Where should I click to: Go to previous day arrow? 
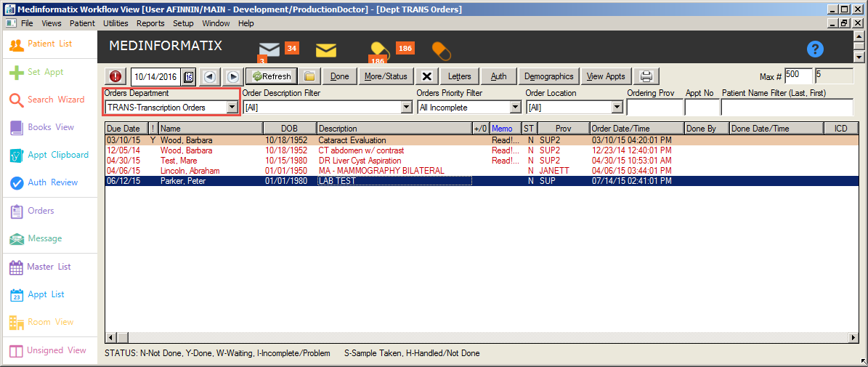coord(209,76)
